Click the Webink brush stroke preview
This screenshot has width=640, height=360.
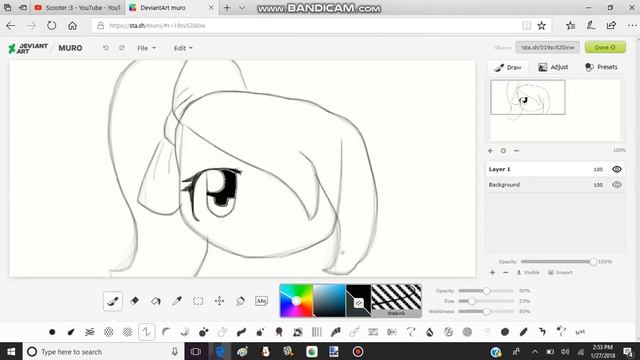(x=396, y=301)
